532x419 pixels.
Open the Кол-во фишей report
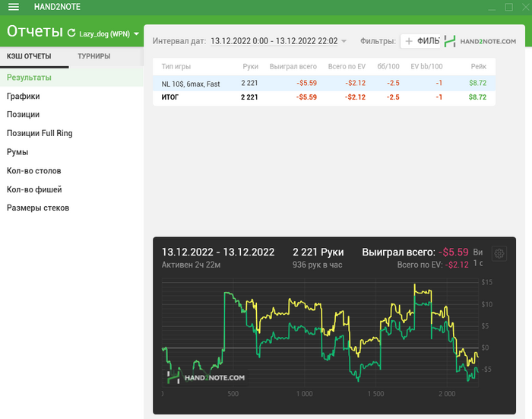[x=71, y=189]
